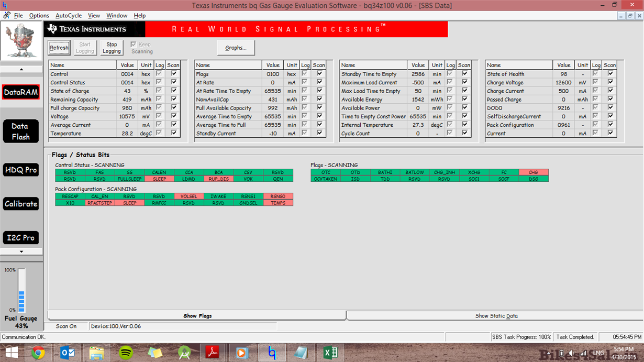Viewport: 644px width, 362px height.
Task: Open the AutoCycle menu
Action: tap(69, 16)
